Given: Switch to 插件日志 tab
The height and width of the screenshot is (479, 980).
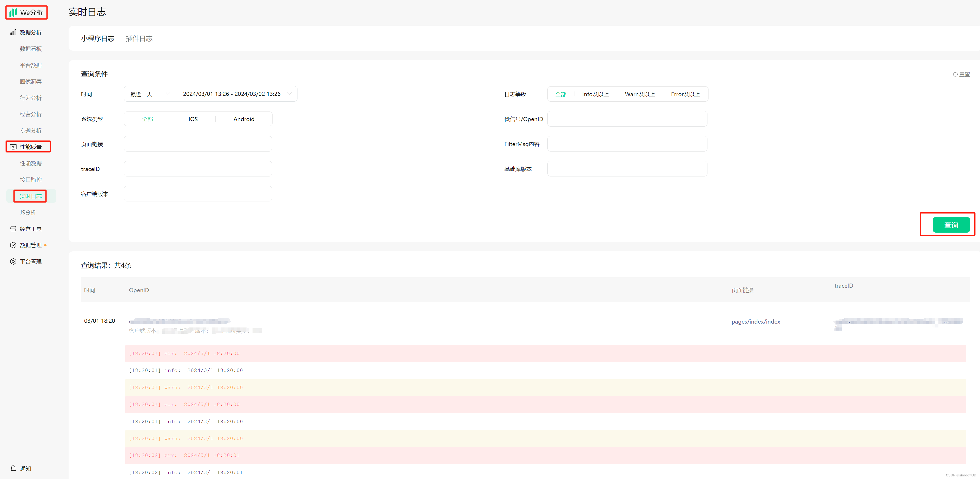Looking at the screenshot, I should click(x=139, y=38).
